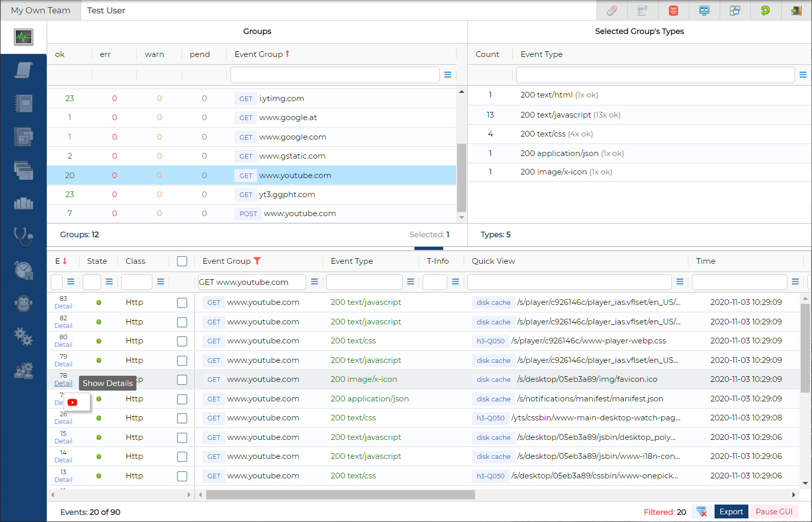This screenshot has width=812, height=522.
Task: Open the Class column filter menu
Action: [x=161, y=282]
